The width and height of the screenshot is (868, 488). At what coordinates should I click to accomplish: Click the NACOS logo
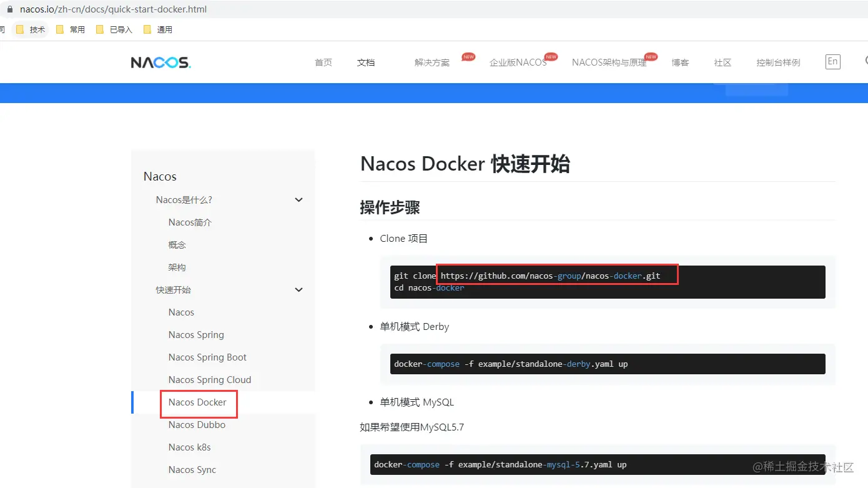tap(160, 62)
